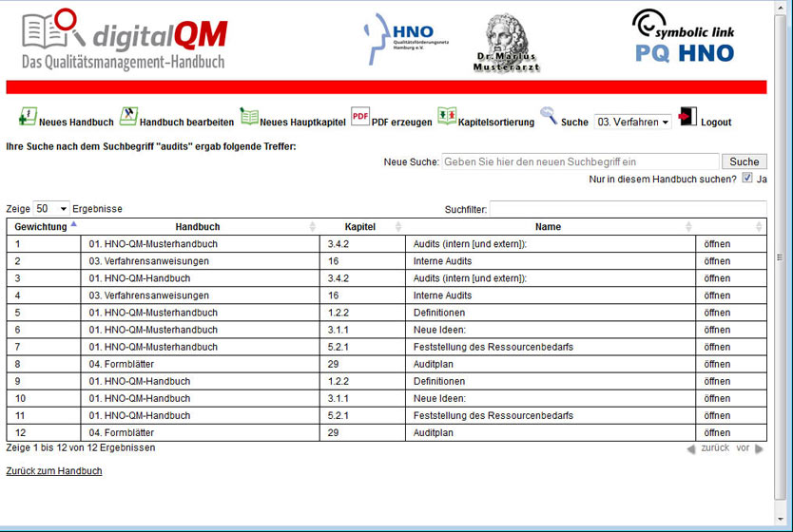Click the Neues Hauptkapitel label
The width and height of the screenshot is (793, 532).
click(x=303, y=123)
